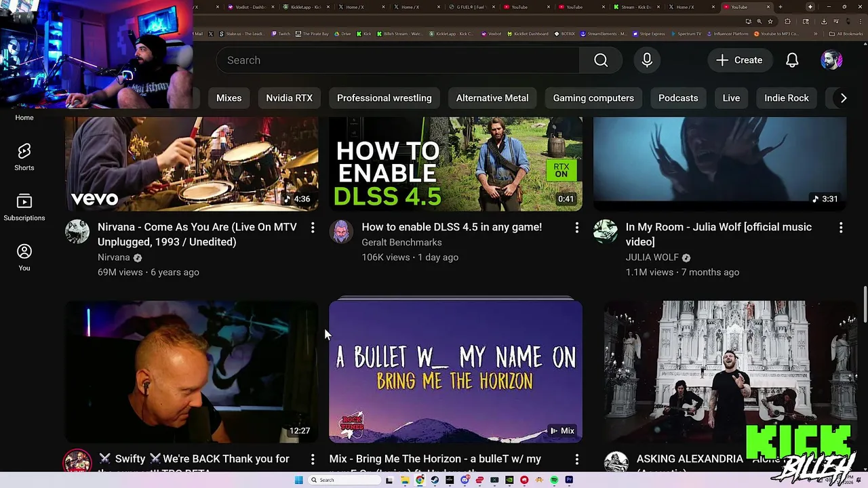Open Discord from the taskbar
The width and height of the screenshot is (868, 488).
[x=465, y=480]
